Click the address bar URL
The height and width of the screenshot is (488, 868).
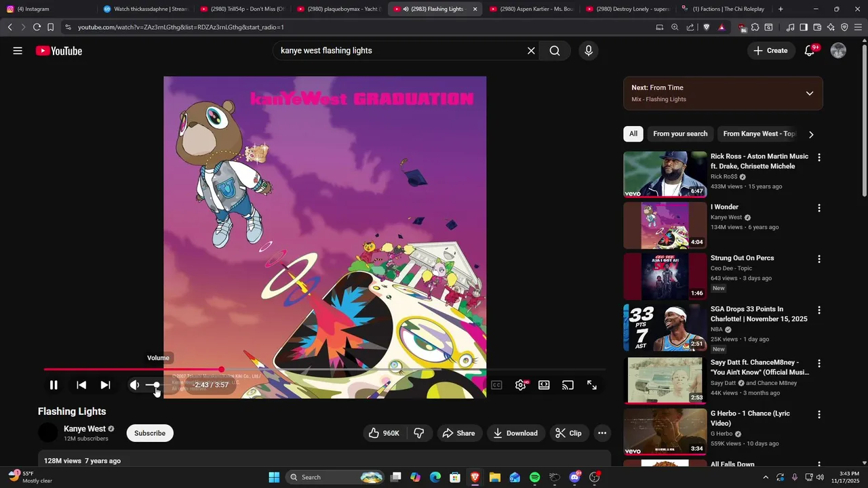coord(181,27)
